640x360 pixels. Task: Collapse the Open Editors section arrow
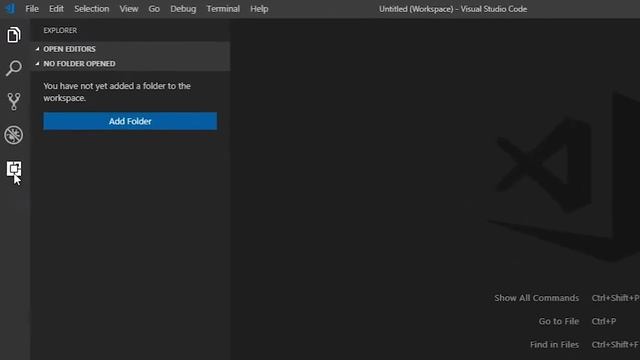[37, 49]
